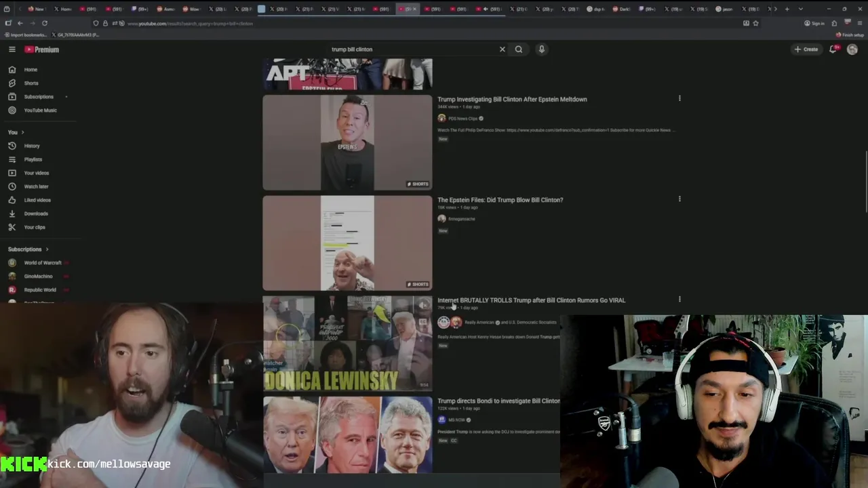Click the Trump Epstein Clinton faces thumbnail
Screen dimensions: 868x488
click(347, 434)
